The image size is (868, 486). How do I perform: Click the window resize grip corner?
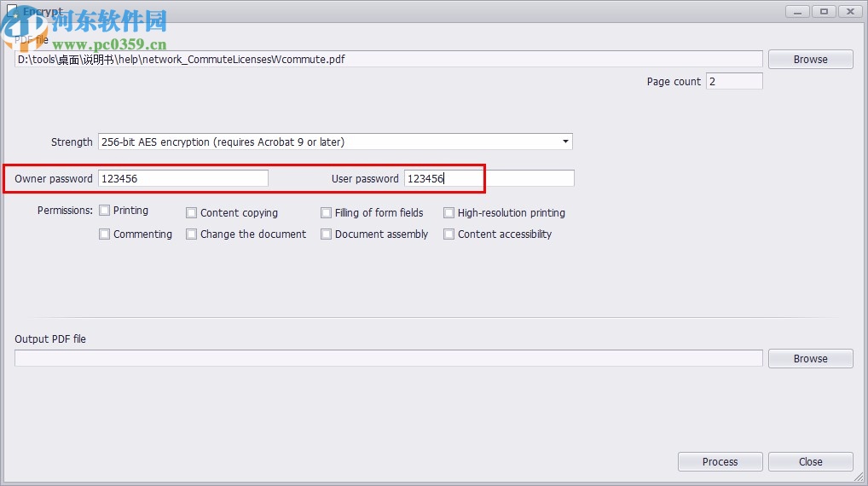coord(859,477)
